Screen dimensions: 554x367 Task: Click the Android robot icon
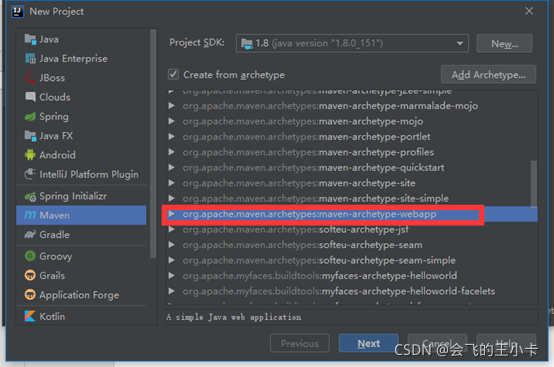[30, 155]
